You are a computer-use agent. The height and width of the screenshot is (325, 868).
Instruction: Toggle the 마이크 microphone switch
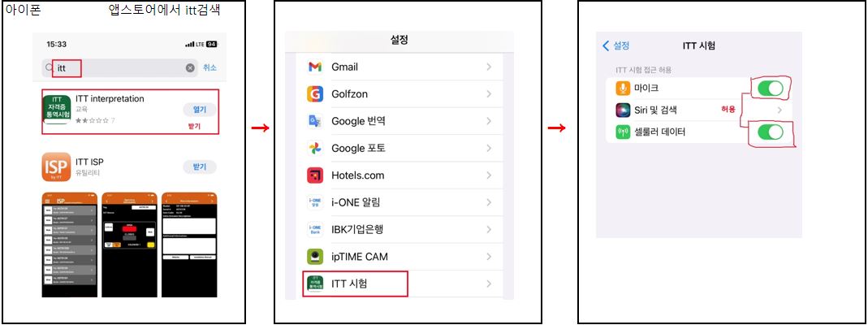771,89
